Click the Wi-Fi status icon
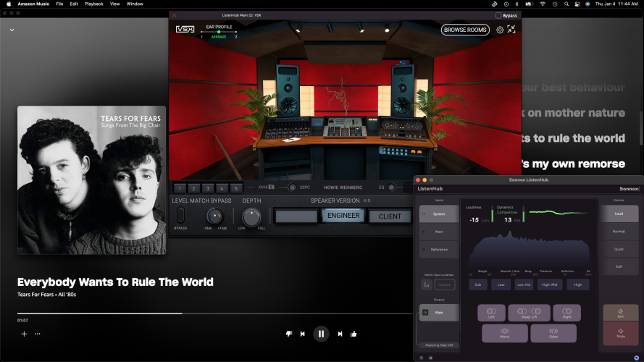The height and width of the screenshot is (362, 644). pos(543,4)
